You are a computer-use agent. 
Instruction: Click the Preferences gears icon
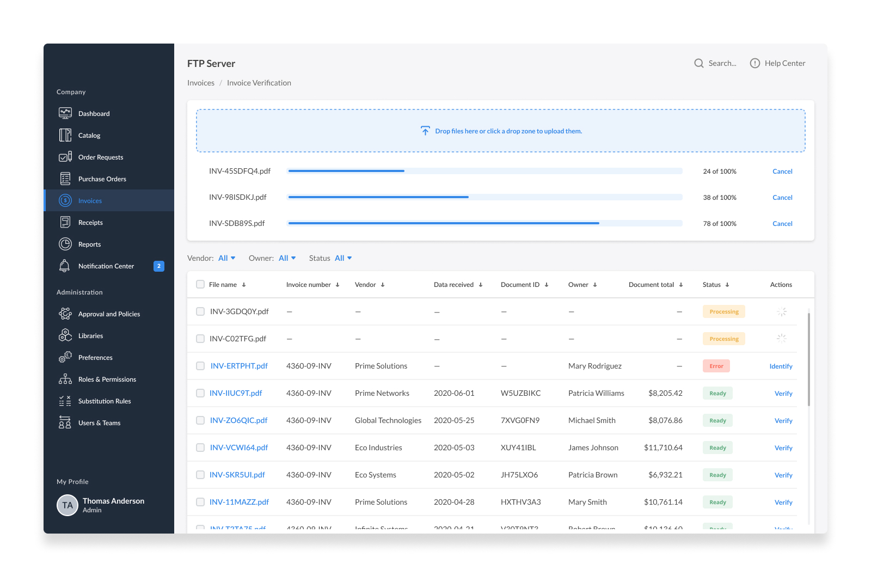(65, 357)
